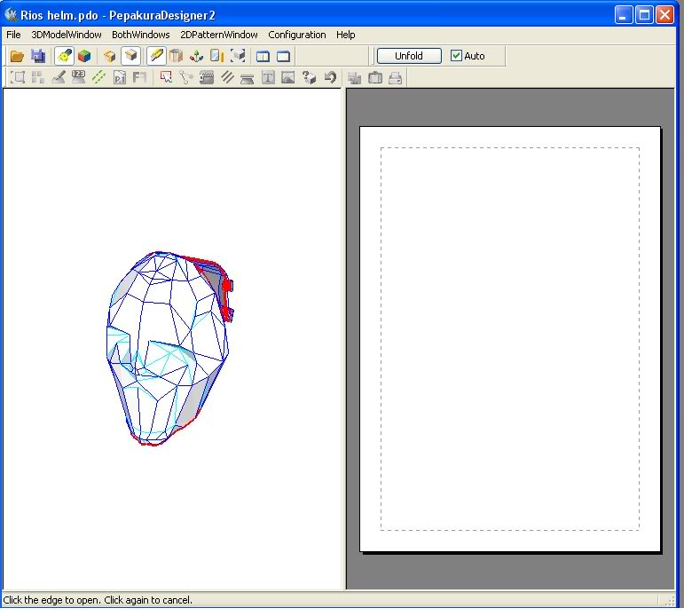Select the red arrow selection tool
684x616 pixels.
166,78
